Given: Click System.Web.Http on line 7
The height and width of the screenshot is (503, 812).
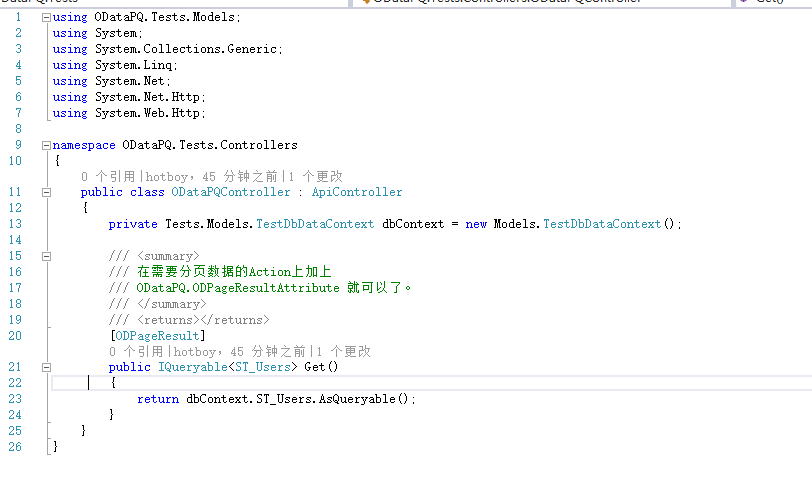Looking at the screenshot, I should coord(147,113).
